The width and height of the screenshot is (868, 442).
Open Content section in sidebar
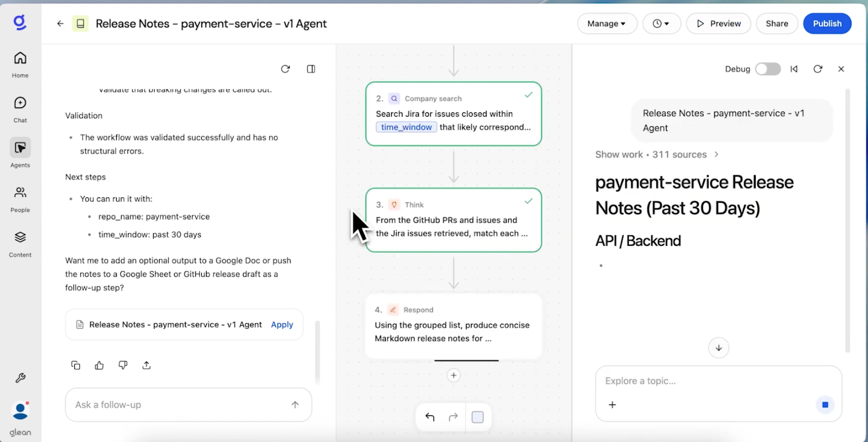[20, 244]
